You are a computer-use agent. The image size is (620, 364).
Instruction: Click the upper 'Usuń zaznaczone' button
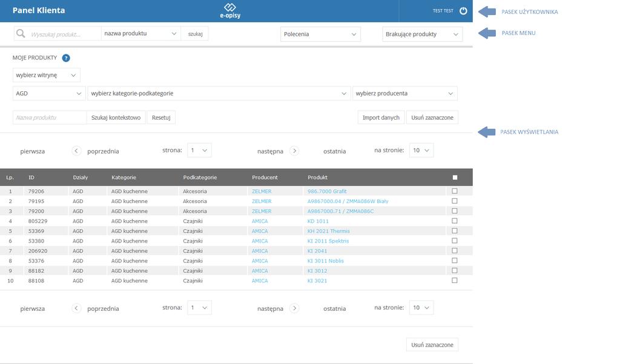pos(432,118)
